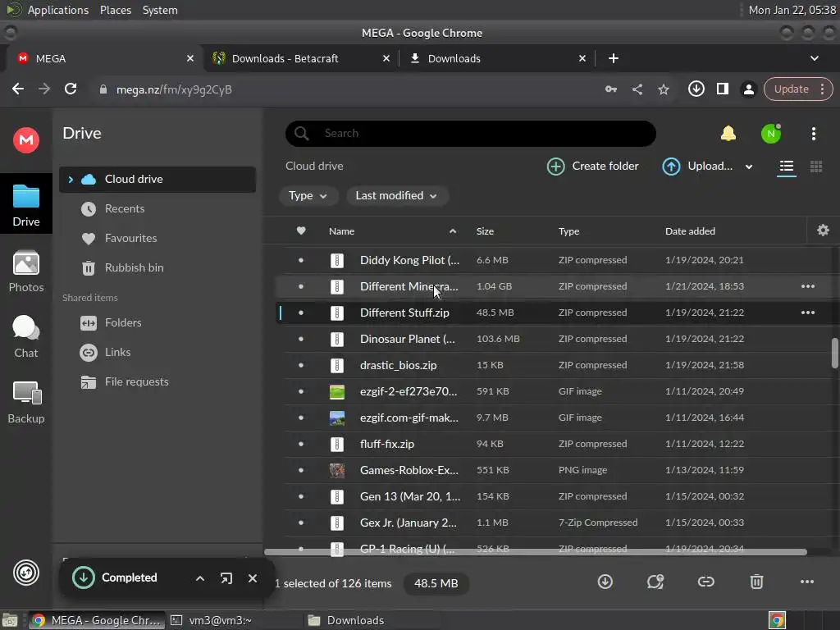
Task: Switch to Downloads - Betacraft tab
Action: pyautogui.click(x=301, y=58)
